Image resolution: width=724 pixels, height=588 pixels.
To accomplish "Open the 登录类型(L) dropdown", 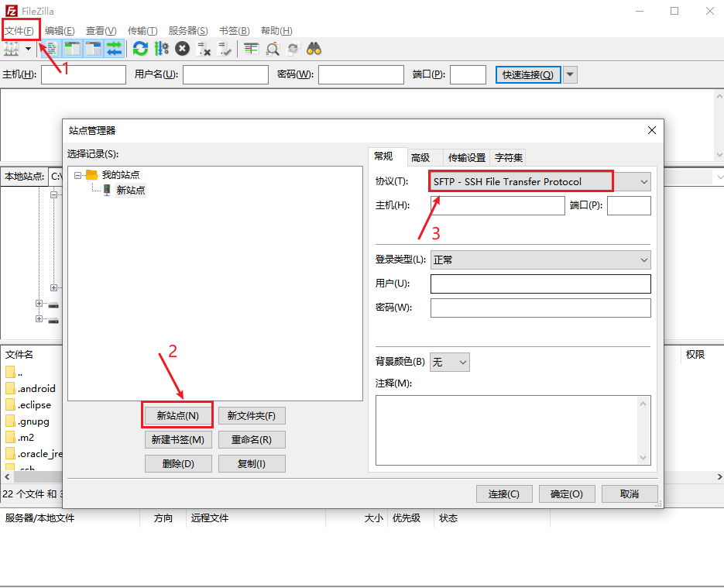I will coord(540,260).
